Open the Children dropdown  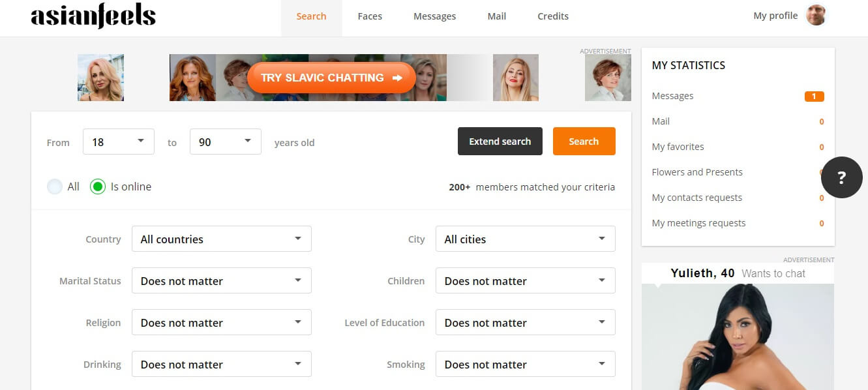tap(526, 280)
